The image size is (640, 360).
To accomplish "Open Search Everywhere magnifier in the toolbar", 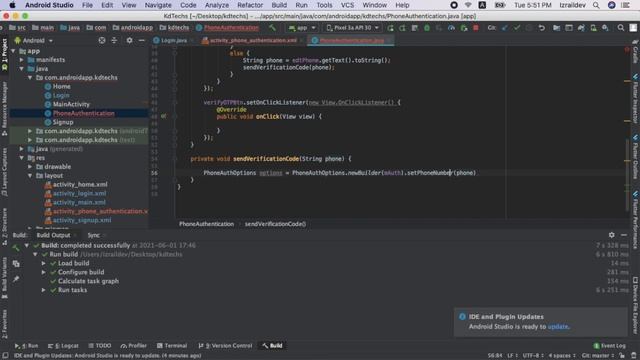I will (621, 28).
